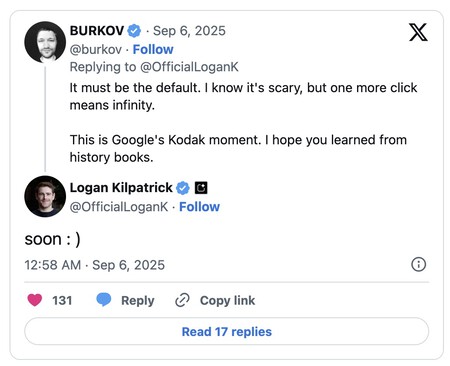Follow the @burkov account

153,49
